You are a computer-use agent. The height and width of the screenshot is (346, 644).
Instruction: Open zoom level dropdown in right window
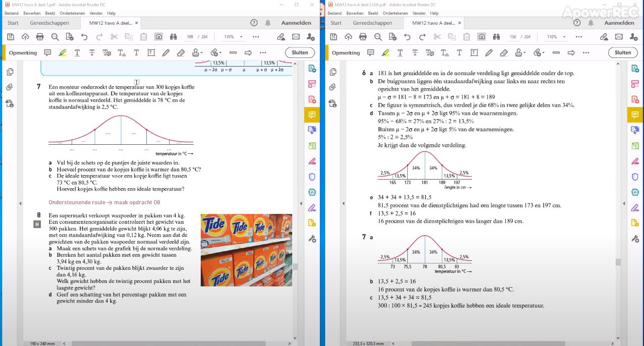[564, 37]
